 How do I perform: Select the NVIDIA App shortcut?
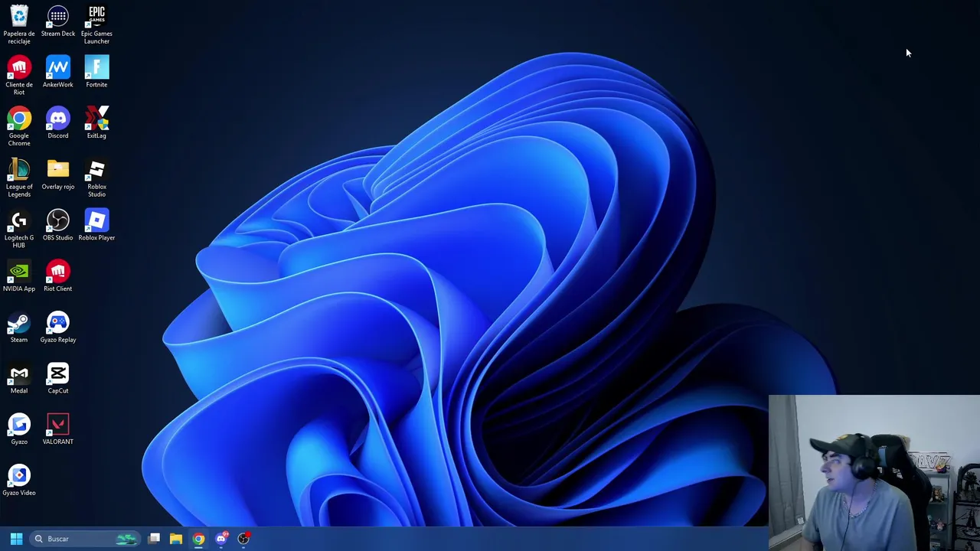pyautogui.click(x=19, y=276)
